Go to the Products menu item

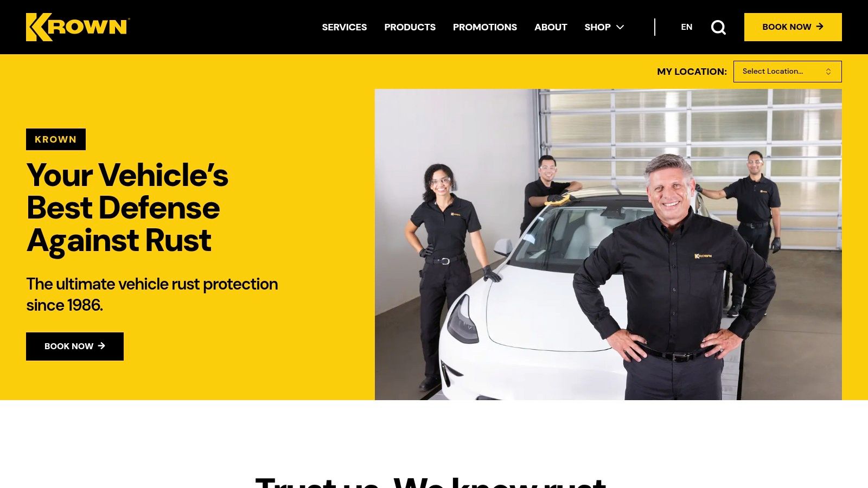click(410, 27)
